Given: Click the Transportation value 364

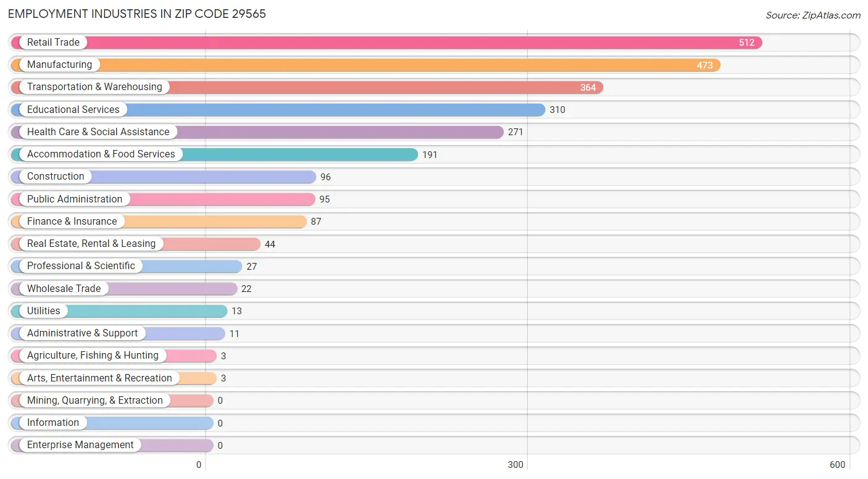Looking at the screenshot, I should (588, 88).
